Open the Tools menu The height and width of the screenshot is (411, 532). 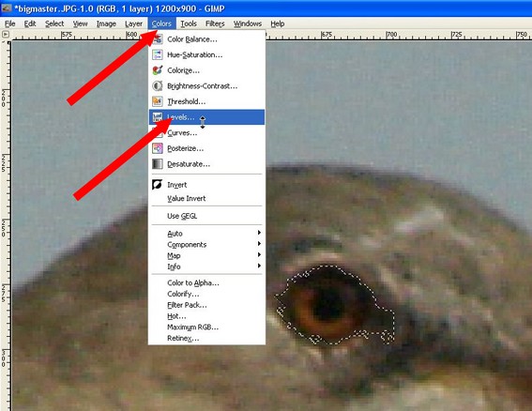point(189,23)
